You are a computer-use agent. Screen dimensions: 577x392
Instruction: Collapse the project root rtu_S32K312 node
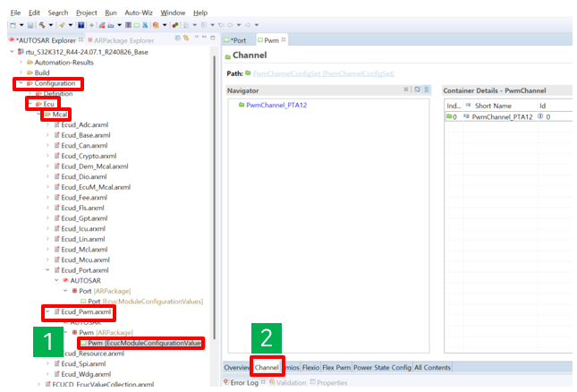click(12, 52)
